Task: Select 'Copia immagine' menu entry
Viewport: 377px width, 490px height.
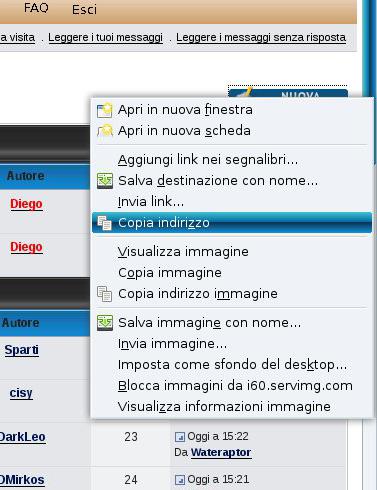Action: (x=232, y=273)
